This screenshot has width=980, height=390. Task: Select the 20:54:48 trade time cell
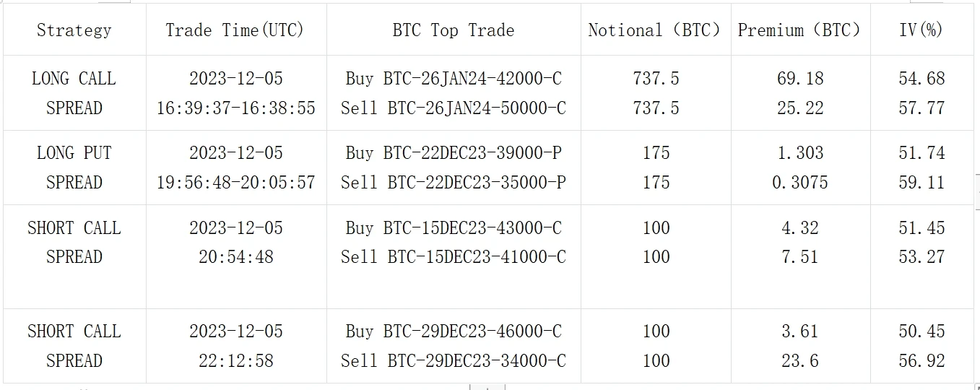[236, 257]
